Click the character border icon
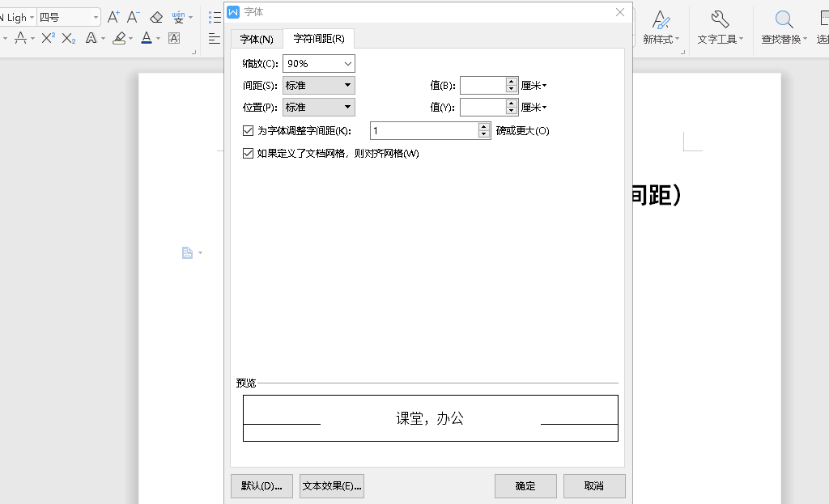The height and width of the screenshot is (504, 829). coord(174,38)
